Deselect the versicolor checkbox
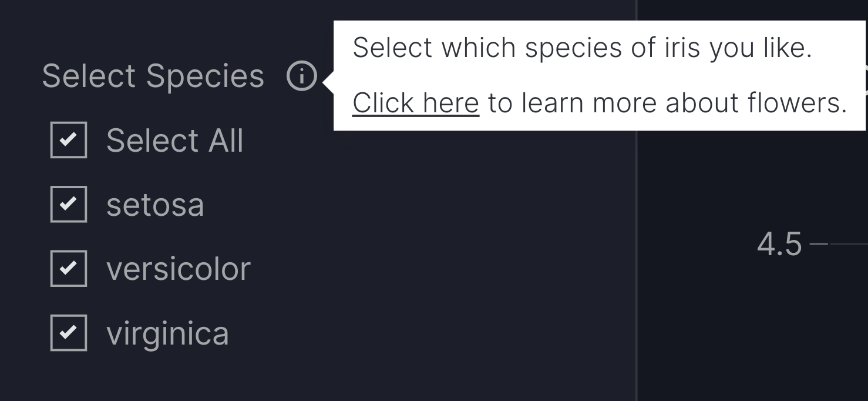The image size is (868, 401). pos(69,268)
